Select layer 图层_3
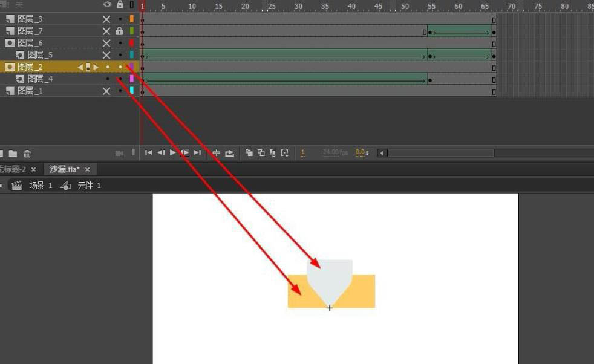Image resolution: width=594 pixels, height=364 pixels. pyautogui.click(x=30, y=19)
